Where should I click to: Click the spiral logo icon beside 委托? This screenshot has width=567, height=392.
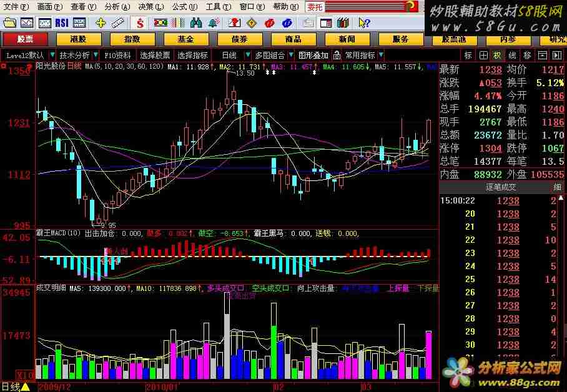[x=411, y=6]
